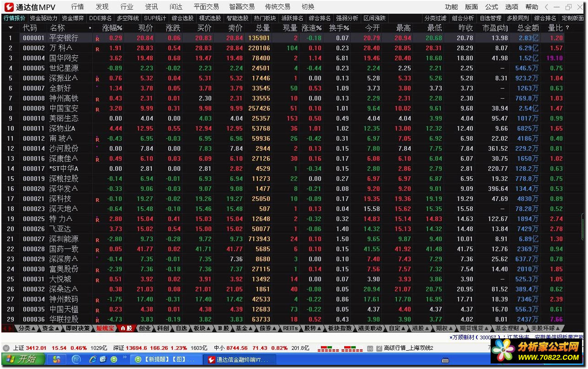This screenshot has width=588, height=369.
Task: Click the round status icon before 上证
Action: (6, 348)
